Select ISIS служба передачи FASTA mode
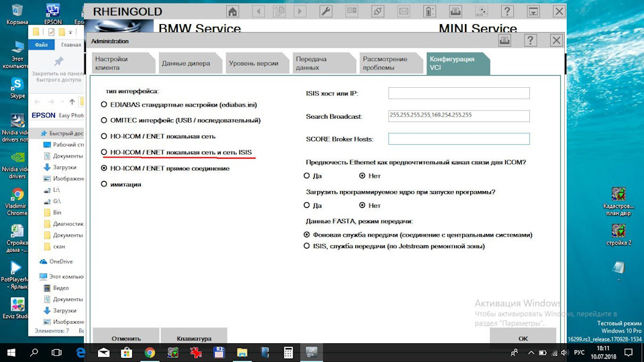The image size is (644, 362). click(307, 246)
